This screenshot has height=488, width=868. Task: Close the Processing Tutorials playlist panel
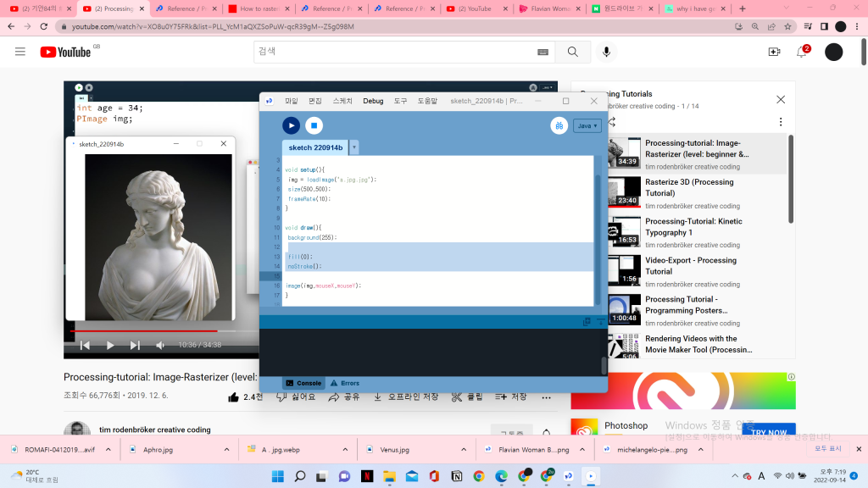point(781,100)
